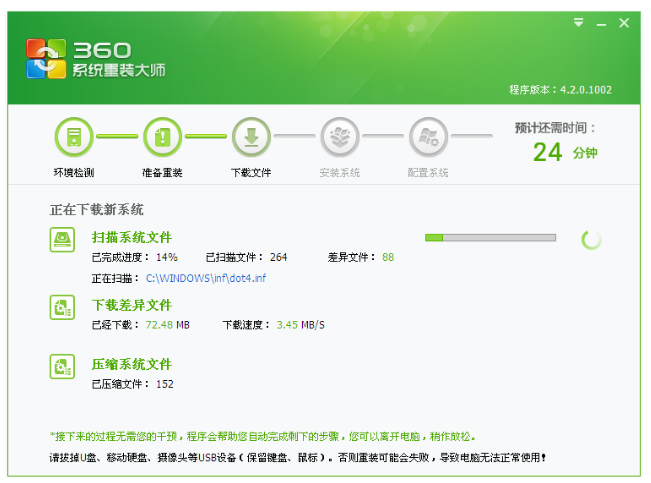
Task: Close the 360 系统重装大师 window
Action: 624,23
